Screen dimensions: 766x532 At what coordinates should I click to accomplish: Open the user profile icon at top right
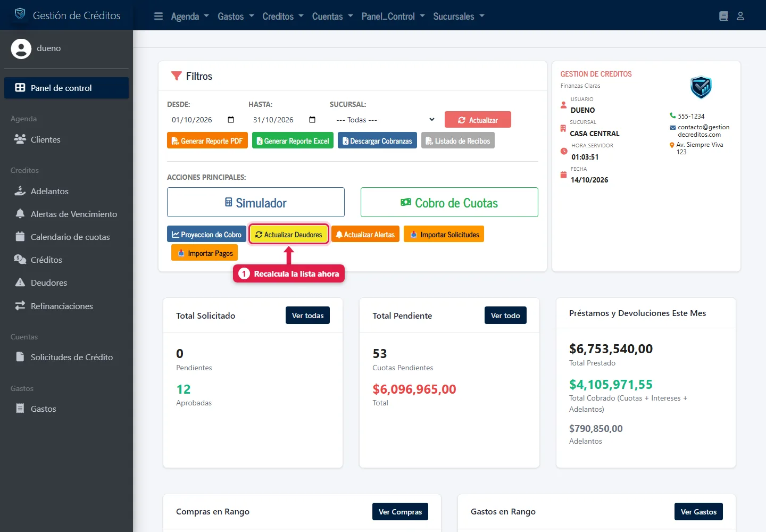click(x=740, y=16)
